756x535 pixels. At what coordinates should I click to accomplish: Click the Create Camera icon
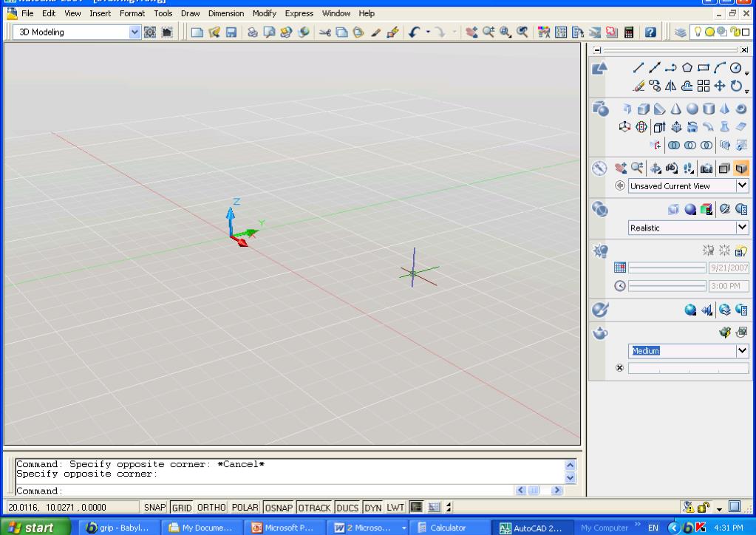(706, 168)
